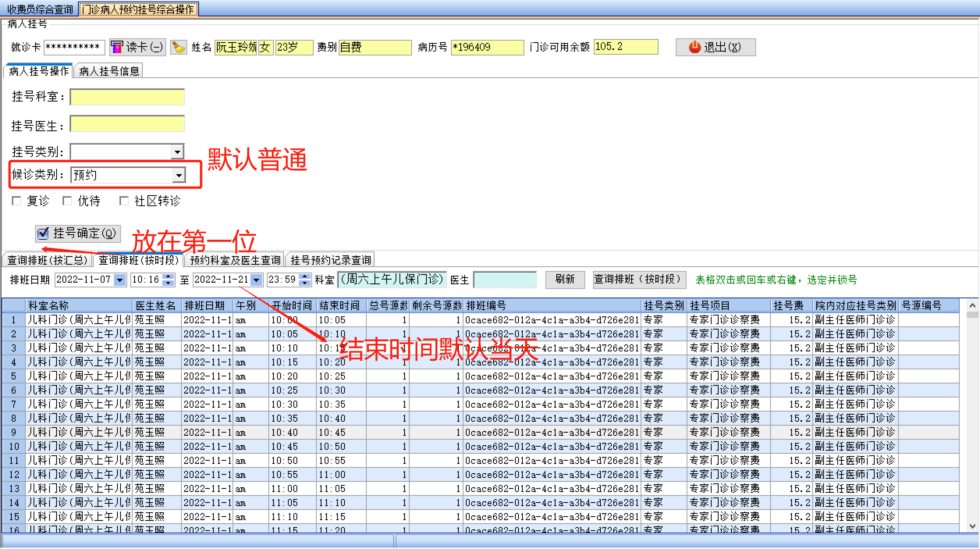Click the yellow 挂号科室 input field
This screenshot has width=980, height=549.
127,97
